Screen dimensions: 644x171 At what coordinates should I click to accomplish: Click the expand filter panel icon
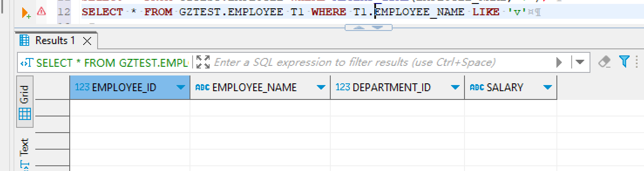tap(203, 62)
